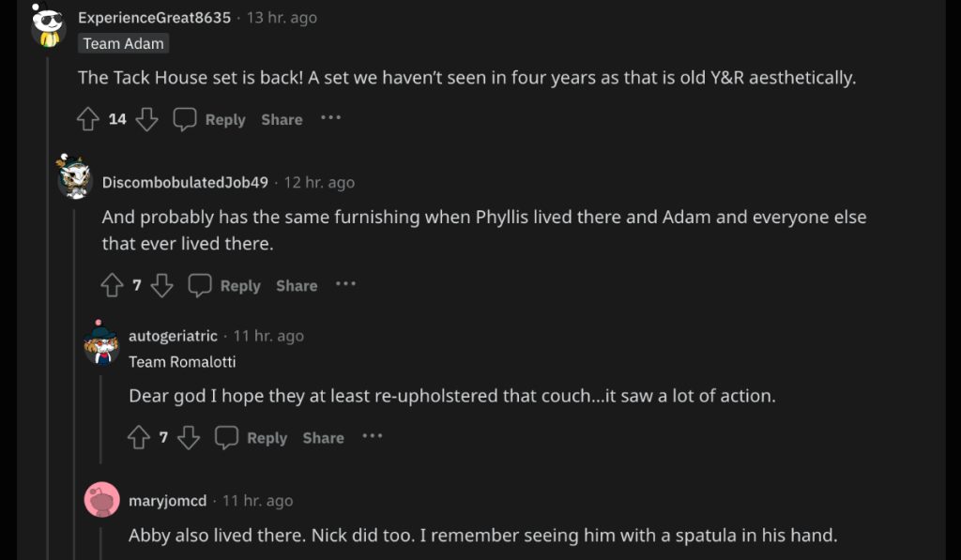Viewport: 961px width, 560px height.
Task: Share autogeriatric's couch comment
Action: click(x=323, y=437)
